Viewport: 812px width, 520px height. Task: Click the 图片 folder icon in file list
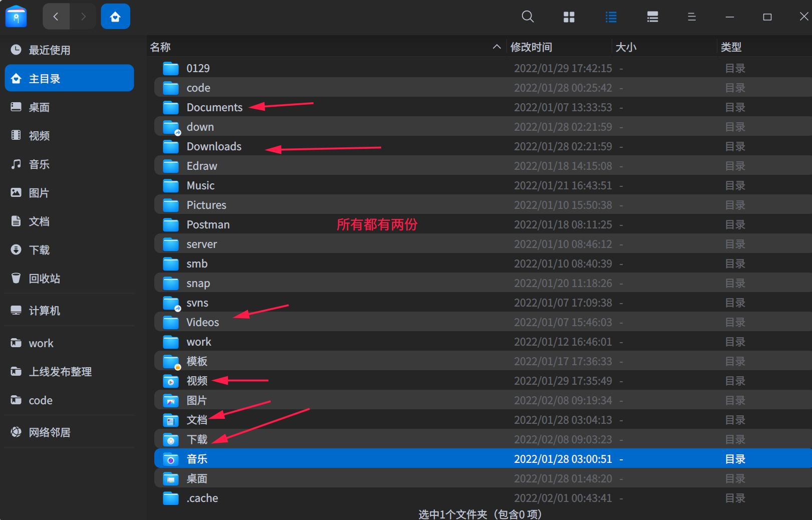pos(171,400)
